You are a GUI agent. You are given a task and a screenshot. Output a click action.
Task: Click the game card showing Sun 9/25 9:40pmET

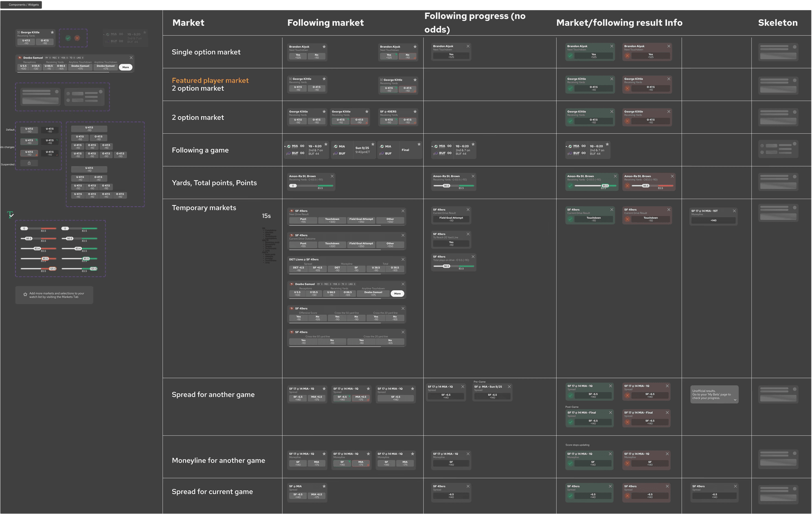coord(353,150)
